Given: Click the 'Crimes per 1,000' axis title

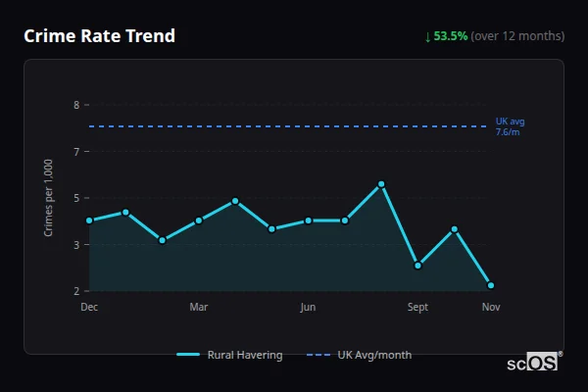Looking at the screenshot, I should coord(48,198).
